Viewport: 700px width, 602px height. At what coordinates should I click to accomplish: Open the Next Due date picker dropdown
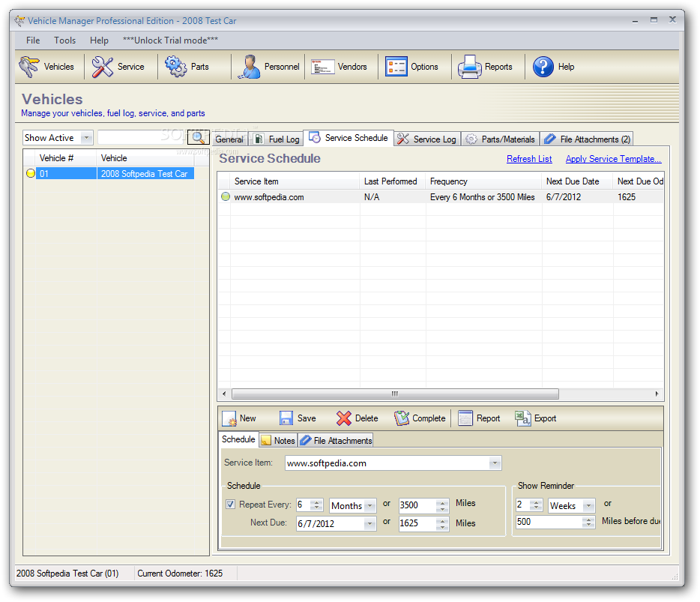tap(369, 523)
